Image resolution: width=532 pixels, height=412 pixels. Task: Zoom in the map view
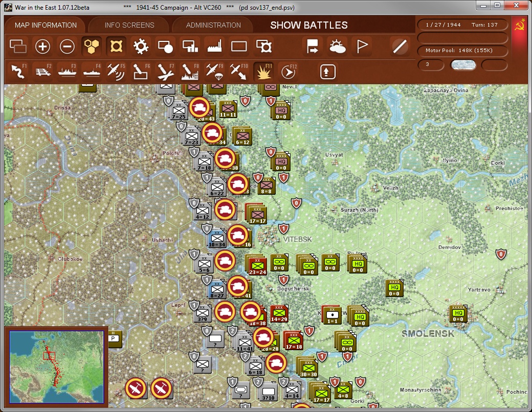click(42, 47)
